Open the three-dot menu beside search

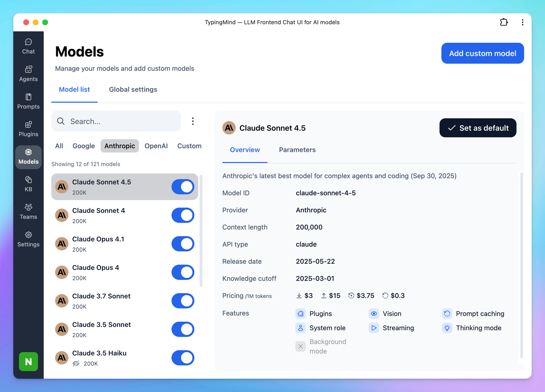coord(193,121)
